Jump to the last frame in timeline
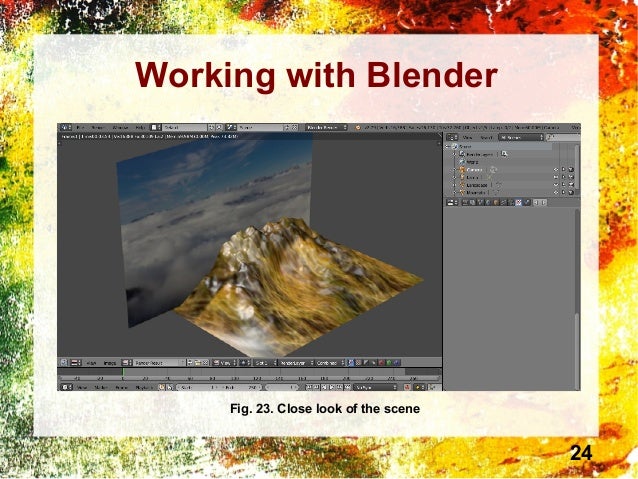 tap(348, 387)
